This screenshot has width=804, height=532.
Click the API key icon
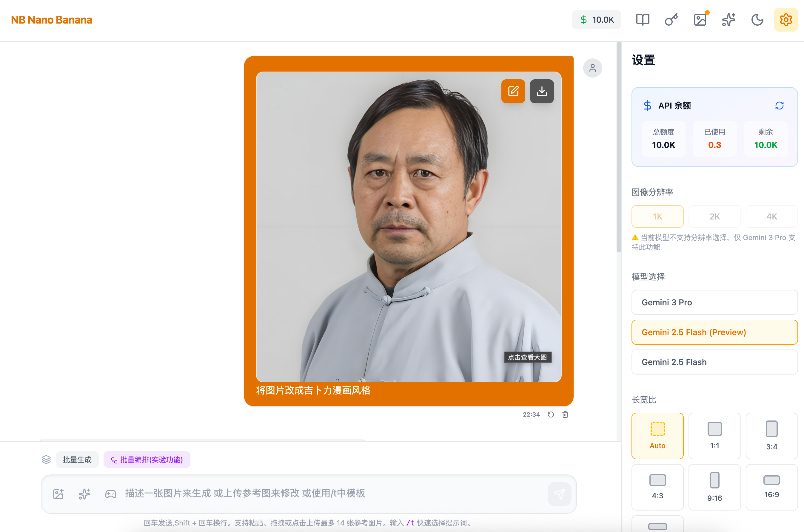(x=671, y=20)
